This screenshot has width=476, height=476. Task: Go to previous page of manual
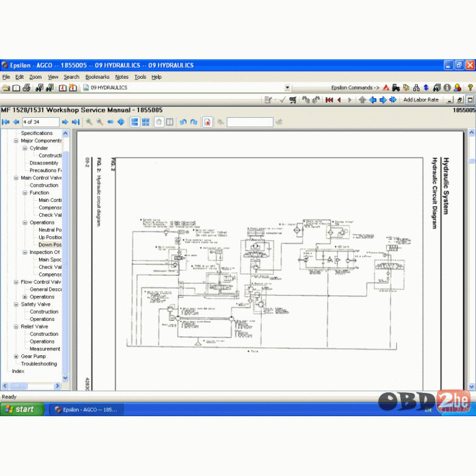(x=16, y=122)
